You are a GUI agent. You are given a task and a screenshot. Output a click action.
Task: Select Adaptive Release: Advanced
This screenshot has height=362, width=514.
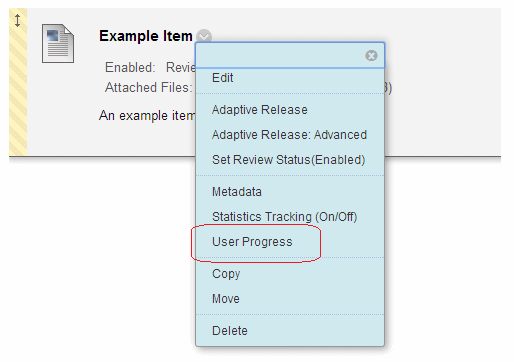pos(289,135)
